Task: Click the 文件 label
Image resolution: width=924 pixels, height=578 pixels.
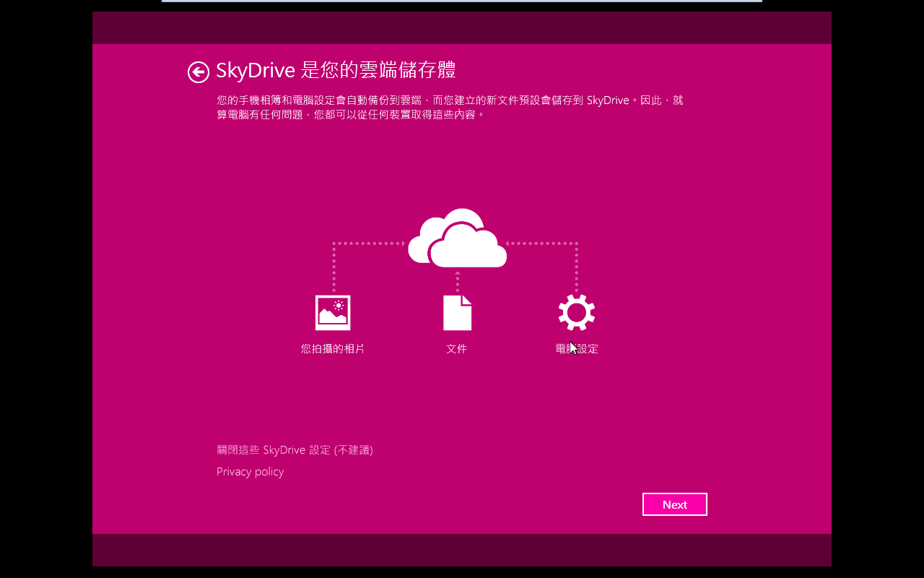Action: tap(457, 349)
